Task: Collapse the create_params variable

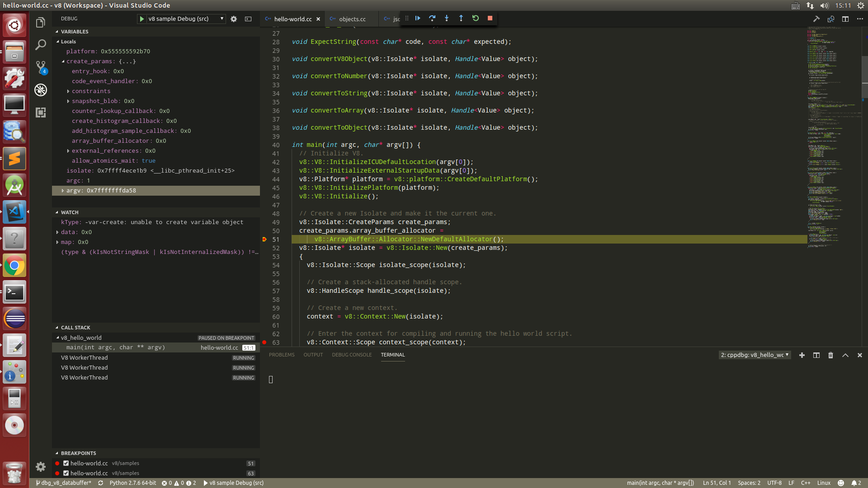Action: pos(63,61)
